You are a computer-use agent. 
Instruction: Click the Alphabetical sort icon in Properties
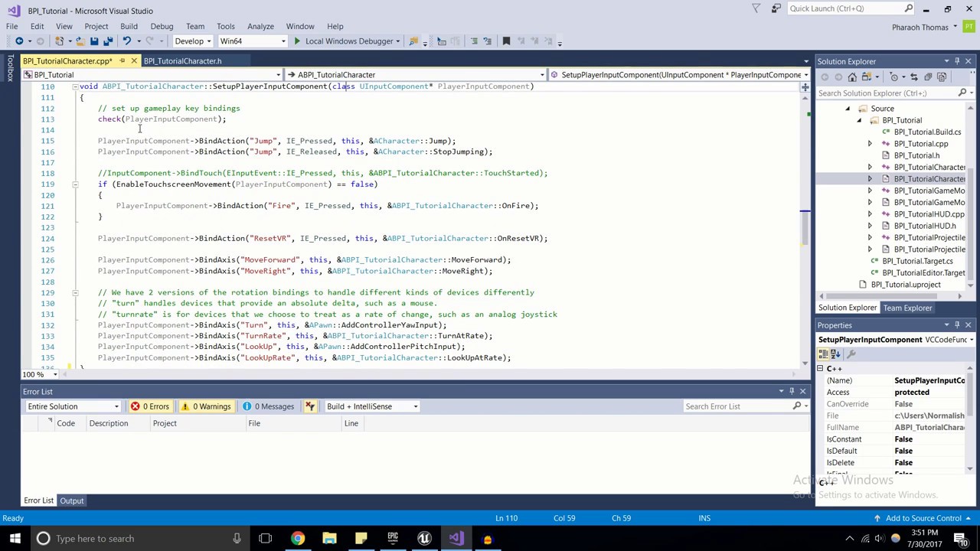pos(835,354)
